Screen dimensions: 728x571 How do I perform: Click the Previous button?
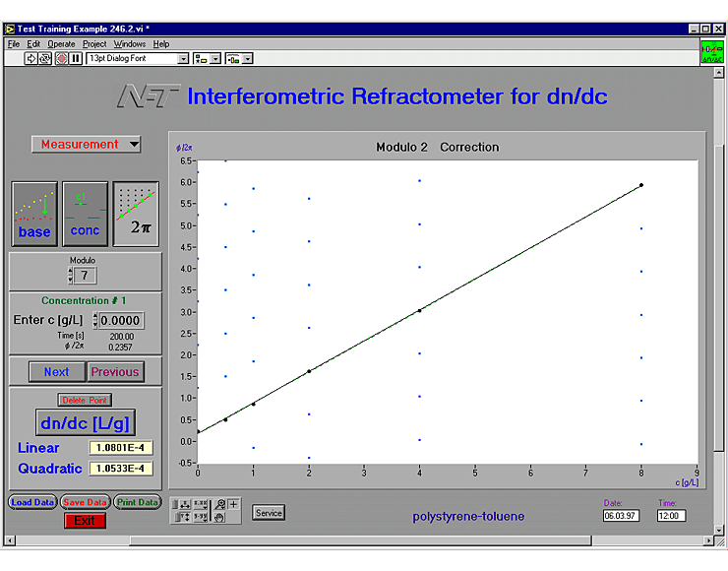point(115,372)
